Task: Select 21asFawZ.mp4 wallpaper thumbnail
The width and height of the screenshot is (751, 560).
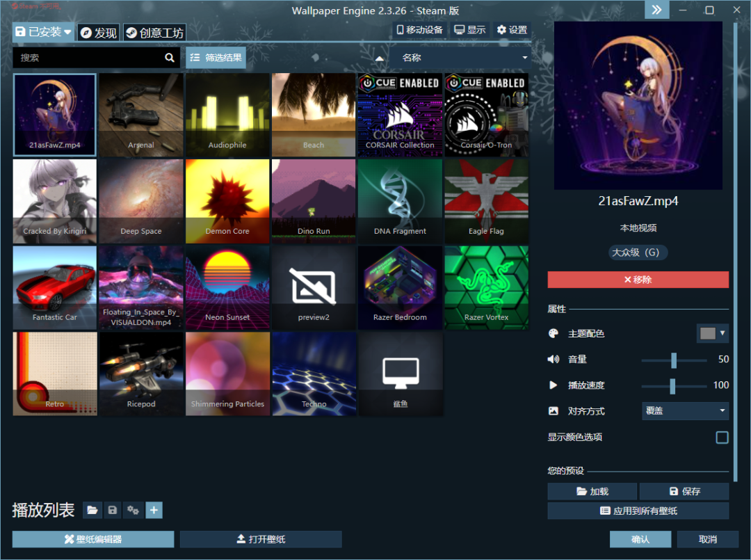Action: point(55,115)
